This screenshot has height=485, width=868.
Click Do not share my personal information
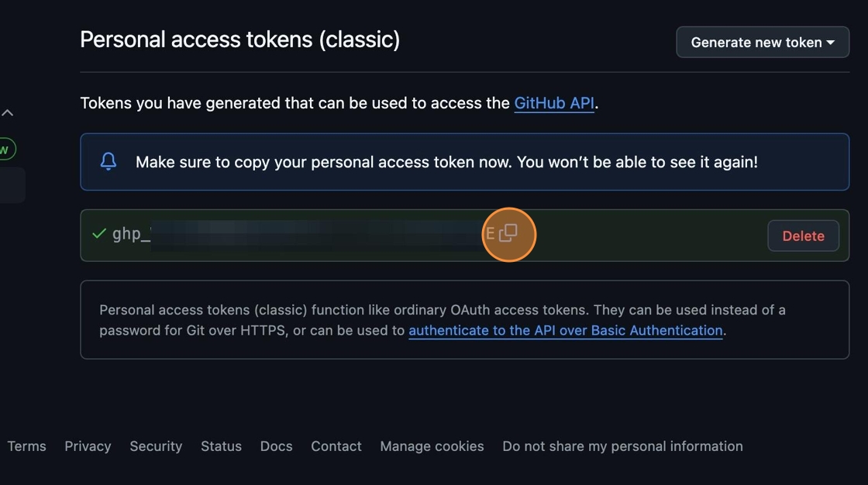(x=622, y=446)
